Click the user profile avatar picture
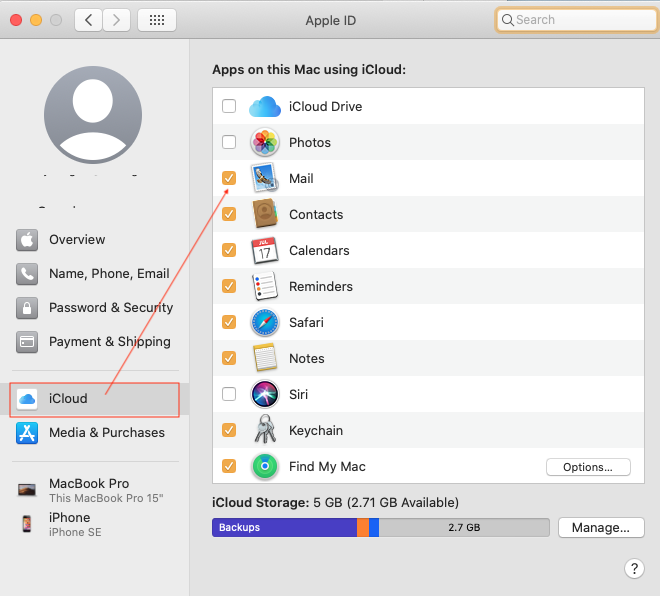This screenshot has width=660, height=596. point(93,115)
